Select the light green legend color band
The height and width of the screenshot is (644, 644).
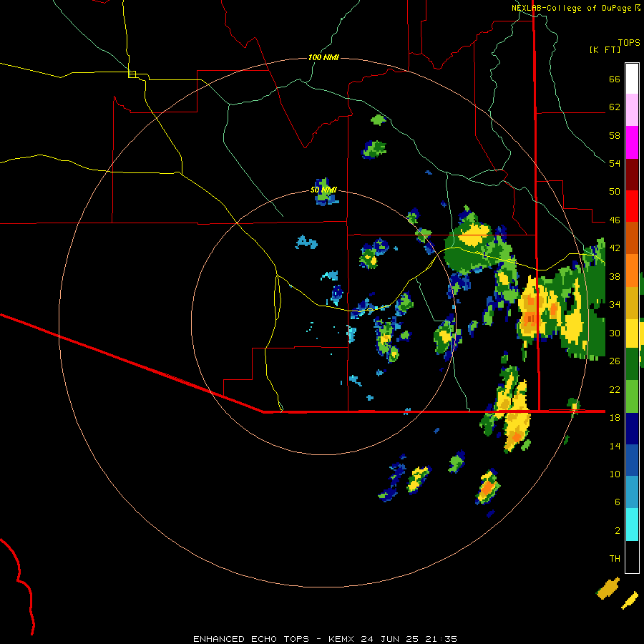point(632,396)
